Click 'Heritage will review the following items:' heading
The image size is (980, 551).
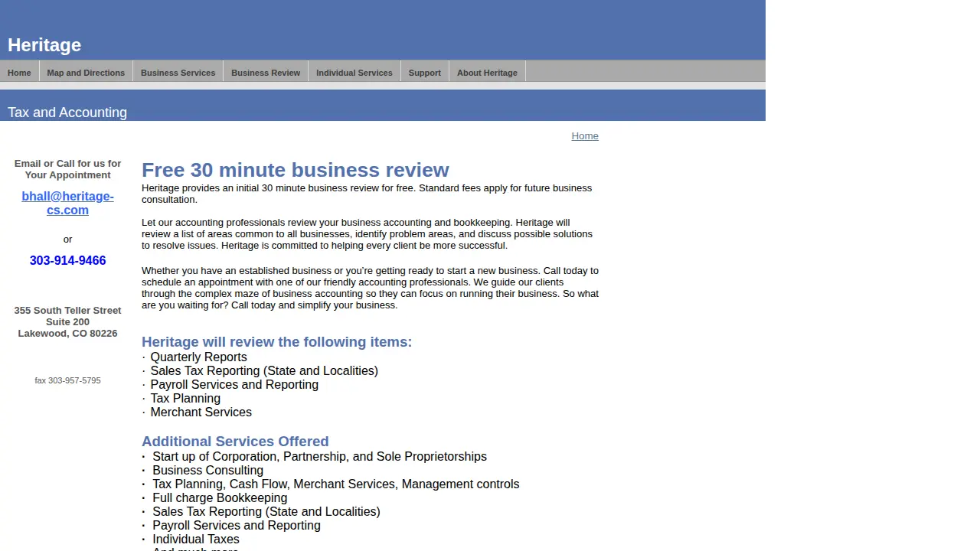pos(276,342)
